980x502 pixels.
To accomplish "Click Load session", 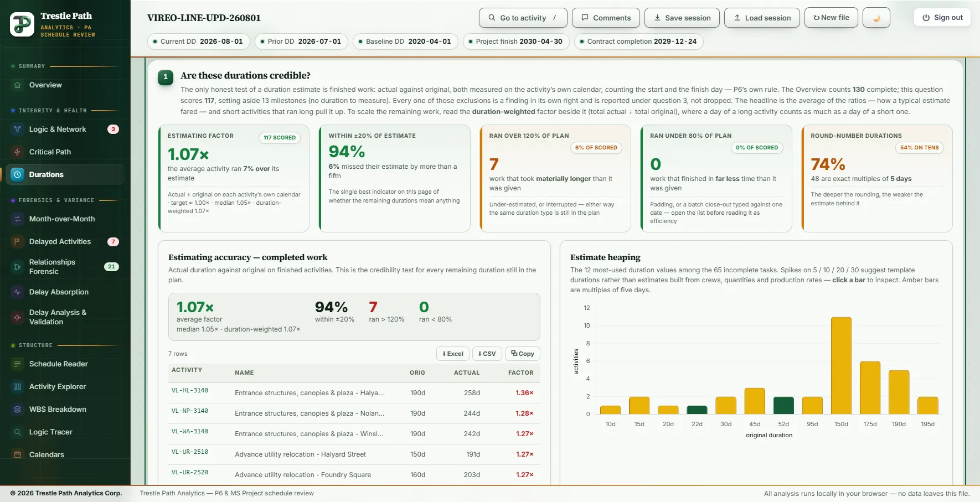I will (762, 18).
